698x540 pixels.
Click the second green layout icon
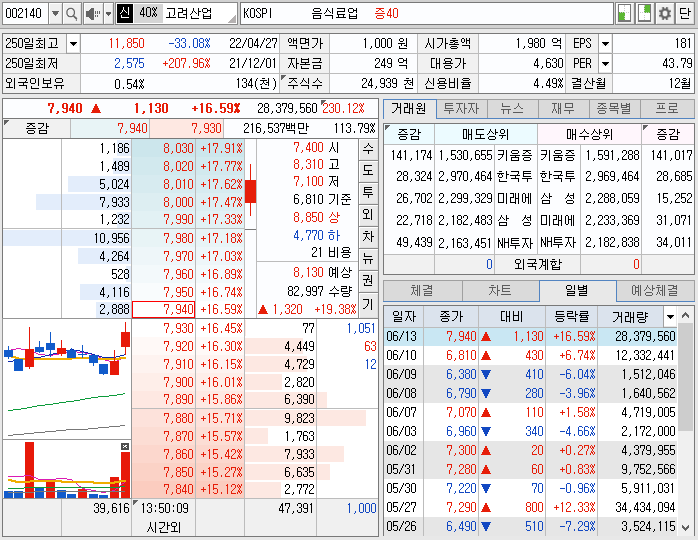(644, 13)
